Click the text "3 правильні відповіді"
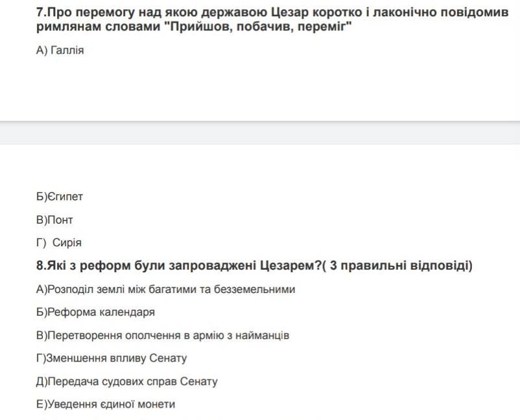This screenshot has height=420, width=520. pyautogui.click(x=399, y=266)
